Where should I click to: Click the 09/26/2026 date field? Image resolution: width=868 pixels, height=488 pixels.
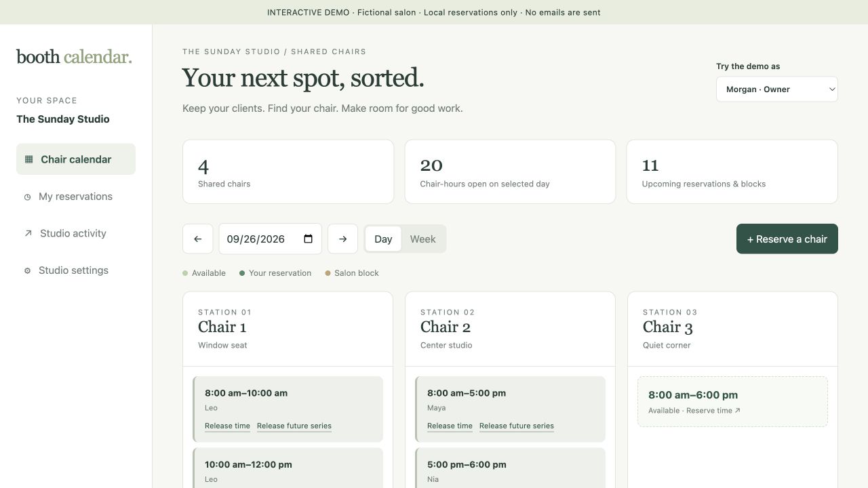[x=270, y=239]
